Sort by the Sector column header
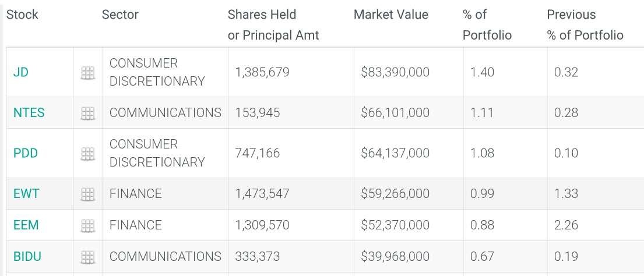This screenshot has width=644, height=276. [120, 15]
